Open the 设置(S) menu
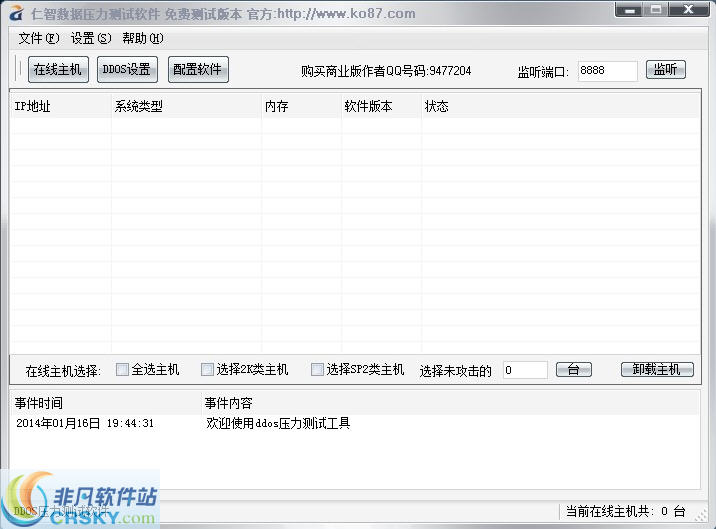The height and width of the screenshot is (529, 716). tap(91, 38)
